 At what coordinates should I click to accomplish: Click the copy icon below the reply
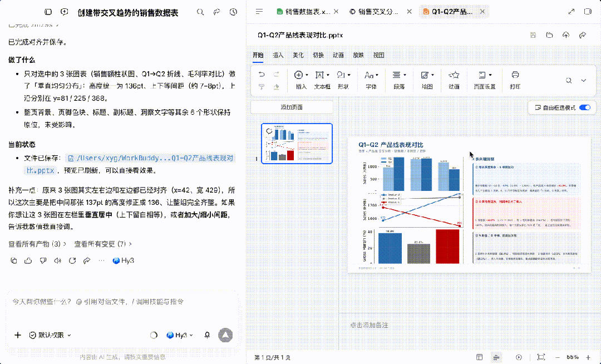point(13,260)
